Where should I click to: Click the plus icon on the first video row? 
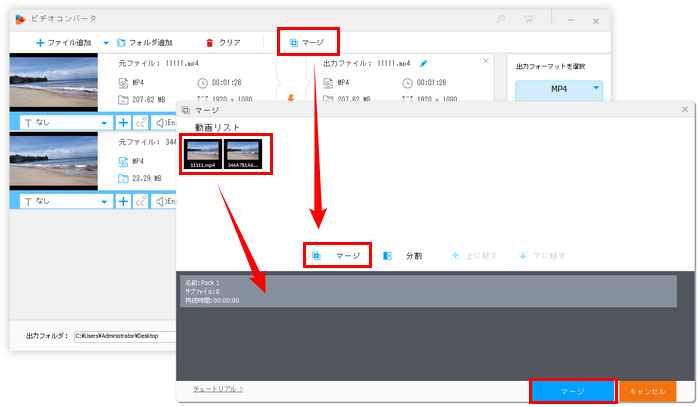point(123,123)
